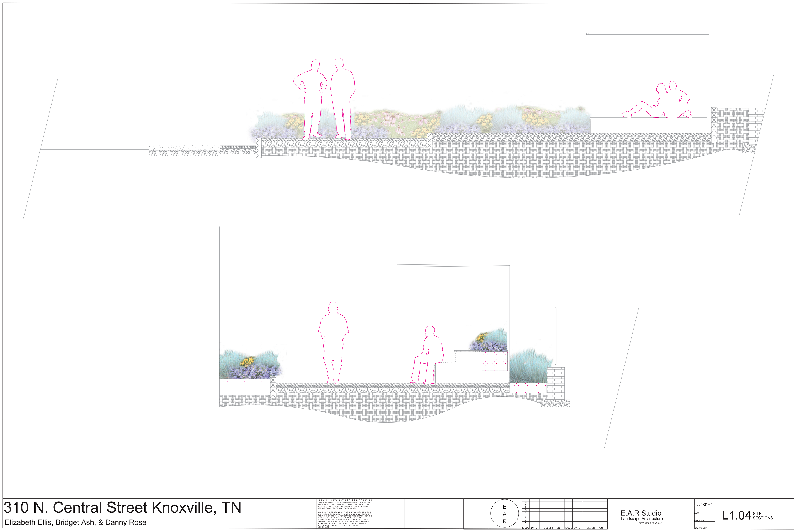This screenshot has height=532, width=798.
Task: Click the 310 N. Central Street address
Action: point(122,507)
